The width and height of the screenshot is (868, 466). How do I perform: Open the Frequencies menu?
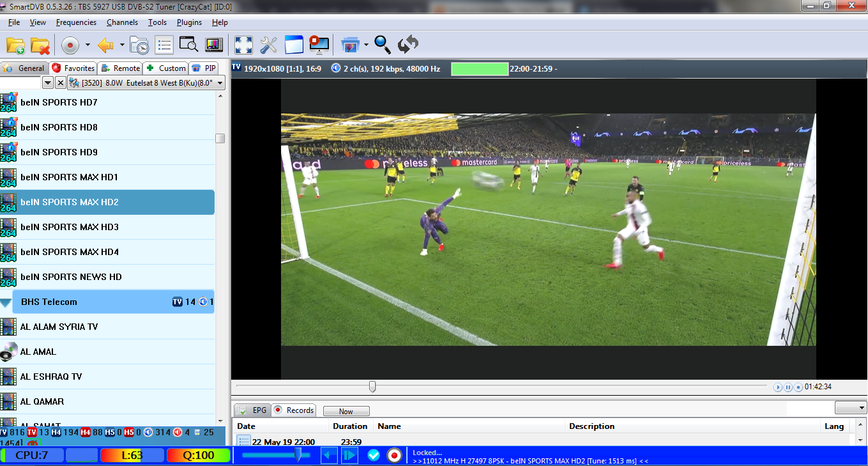tap(76, 22)
